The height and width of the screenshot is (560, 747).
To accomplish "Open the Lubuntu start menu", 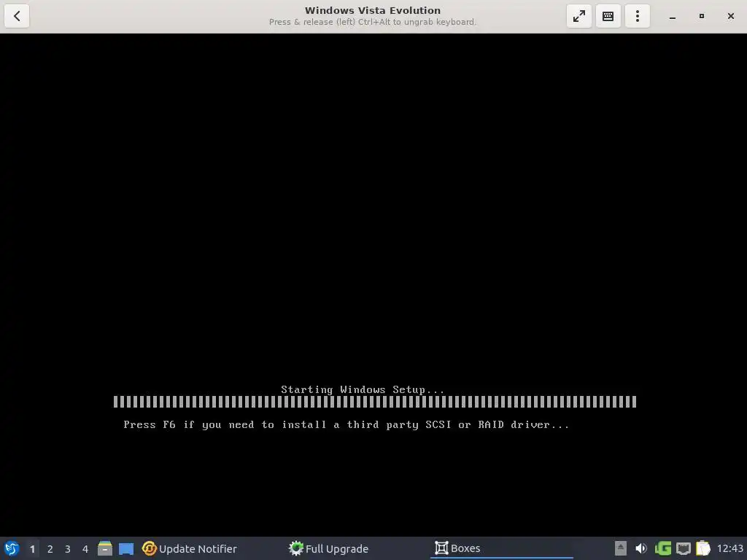I will (12, 548).
